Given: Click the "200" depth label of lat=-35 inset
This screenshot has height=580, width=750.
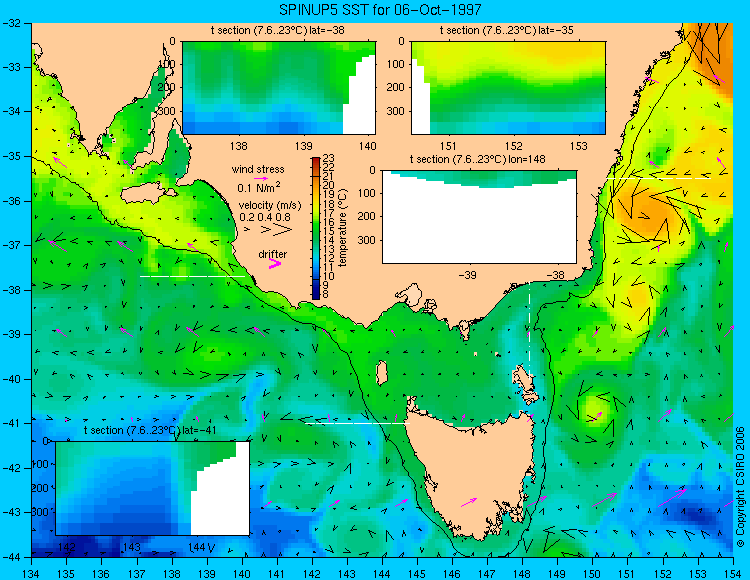Looking at the screenshot, I should (x=396, y=88).
